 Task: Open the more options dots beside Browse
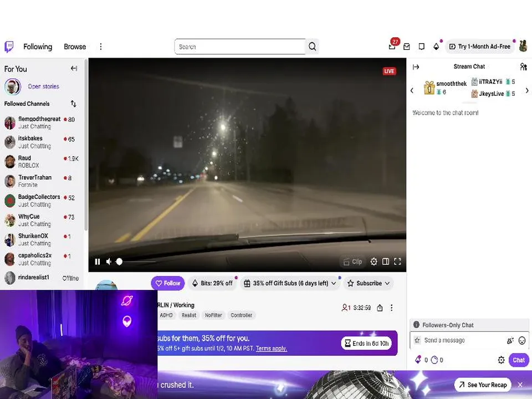tap(101, 47)
